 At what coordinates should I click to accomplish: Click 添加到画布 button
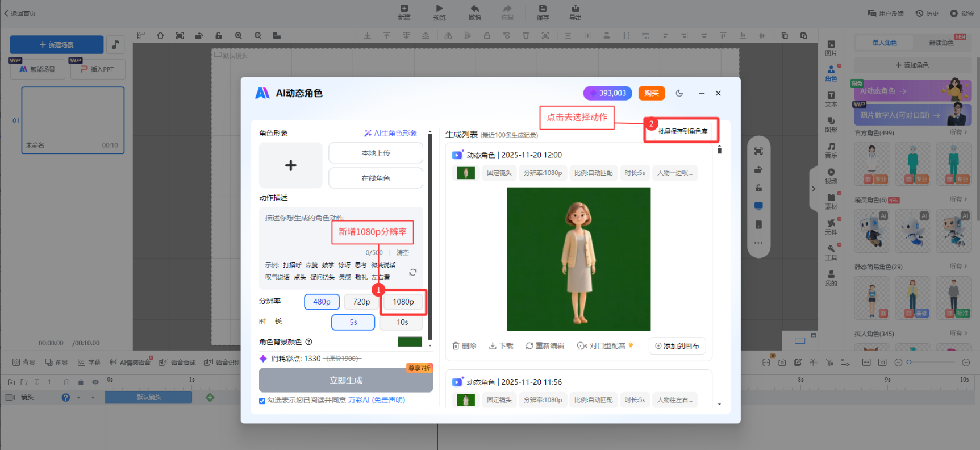677,345
